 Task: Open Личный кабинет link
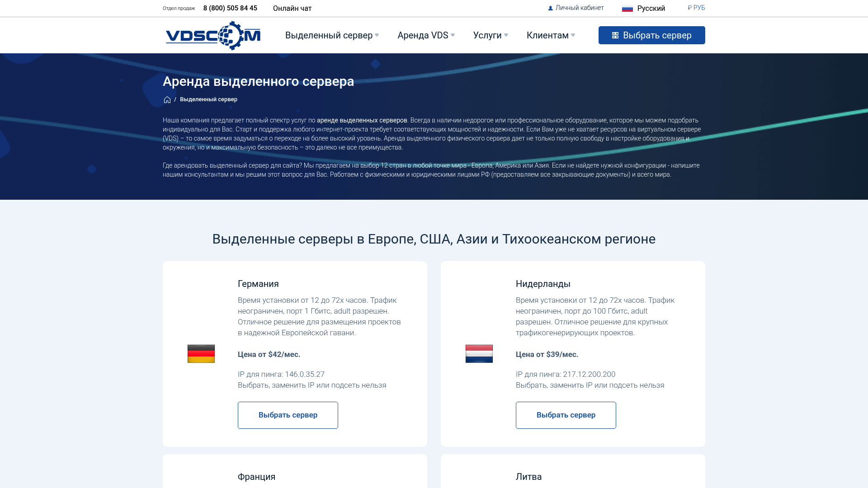click(580, 8)
